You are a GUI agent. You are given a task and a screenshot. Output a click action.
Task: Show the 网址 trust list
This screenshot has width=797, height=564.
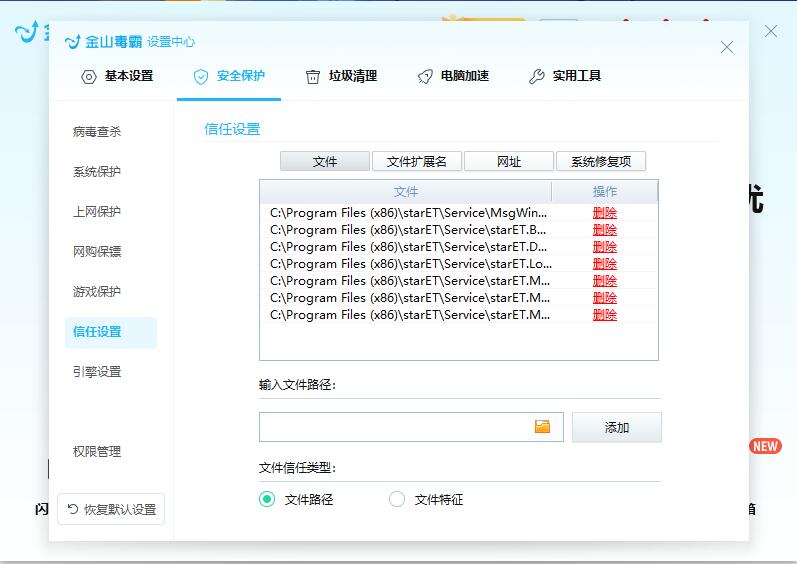point(509,162)
